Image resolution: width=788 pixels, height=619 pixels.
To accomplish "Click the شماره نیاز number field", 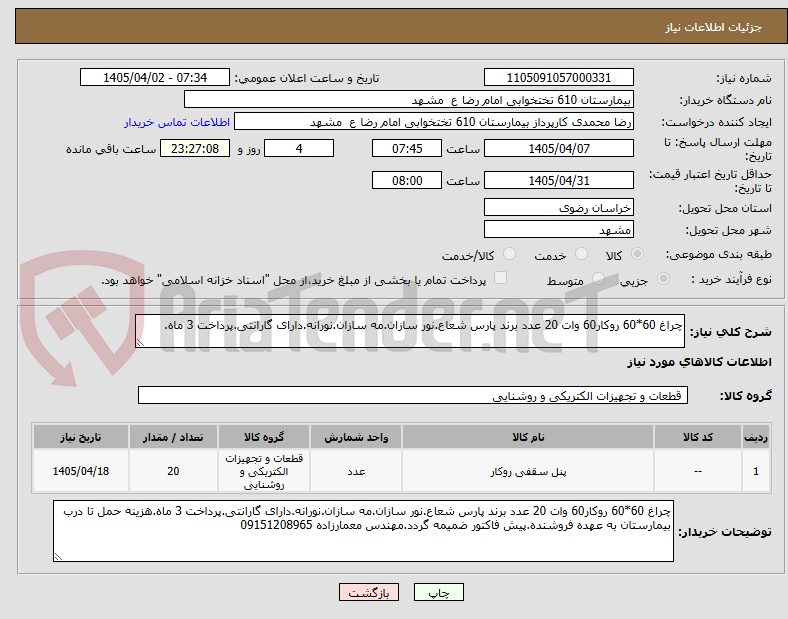I will coord(558,78).
